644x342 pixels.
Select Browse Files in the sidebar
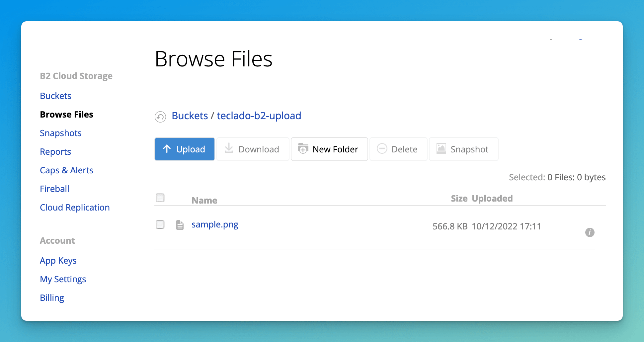[x=66, y=115]
